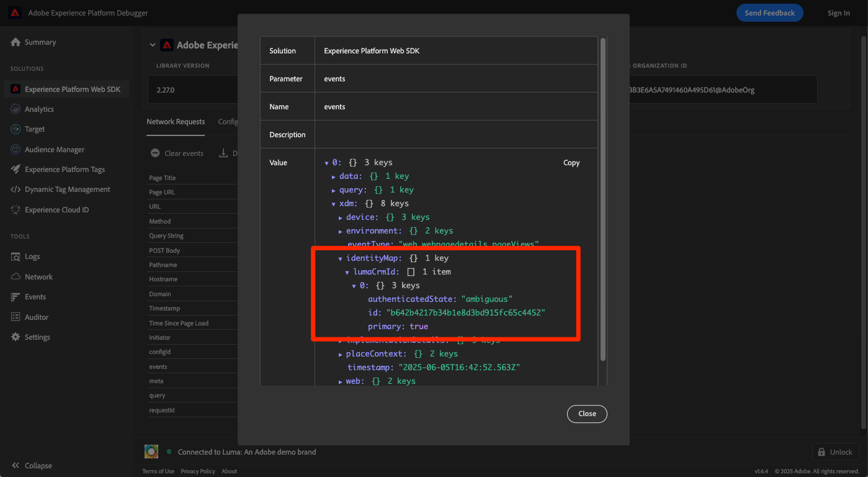
Task: Click the authenticatedState "ambiguous" value
Action: 487,299
